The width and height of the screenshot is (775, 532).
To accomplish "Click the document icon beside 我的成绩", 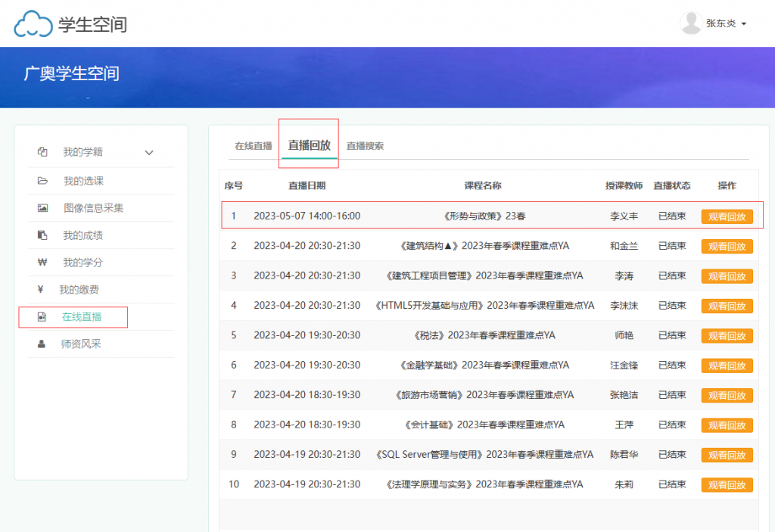I will click(x=42, y=235).
